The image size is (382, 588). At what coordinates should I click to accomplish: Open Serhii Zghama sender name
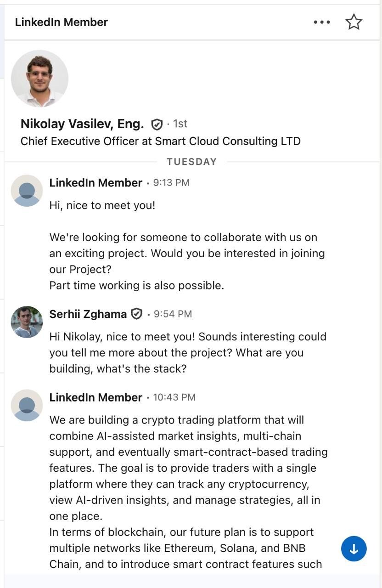pos(88,314)
